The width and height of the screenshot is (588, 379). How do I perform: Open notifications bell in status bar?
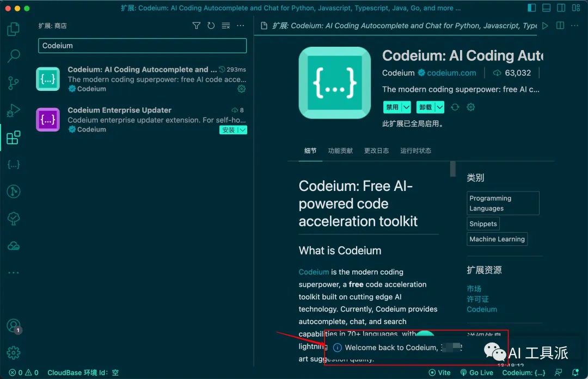click(575, 372)
